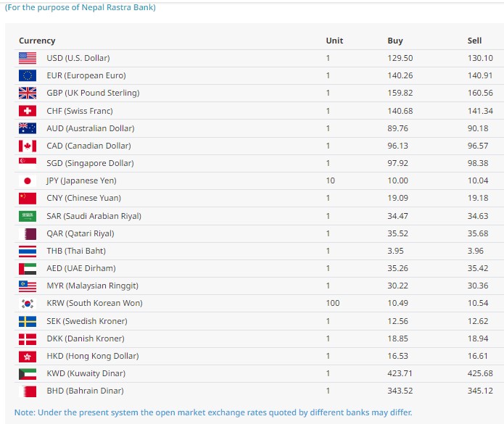Click the Japanese flag icon

tap(28, 181)
